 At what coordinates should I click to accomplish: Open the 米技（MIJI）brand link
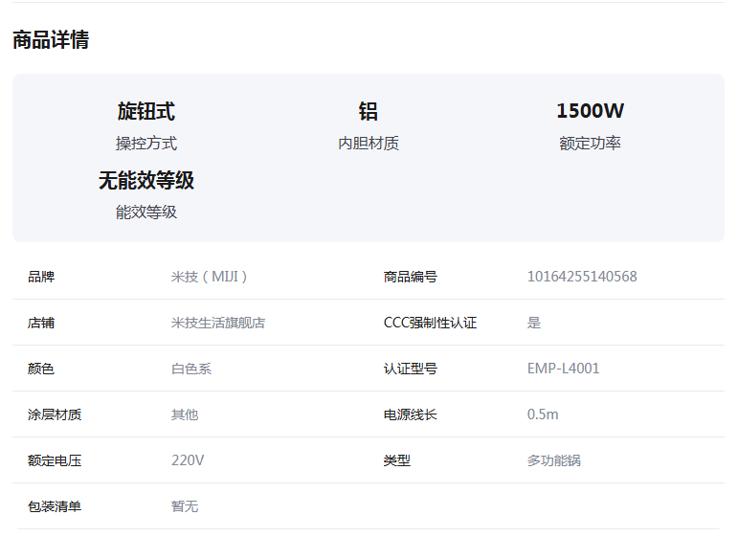(x=209, y=277)
